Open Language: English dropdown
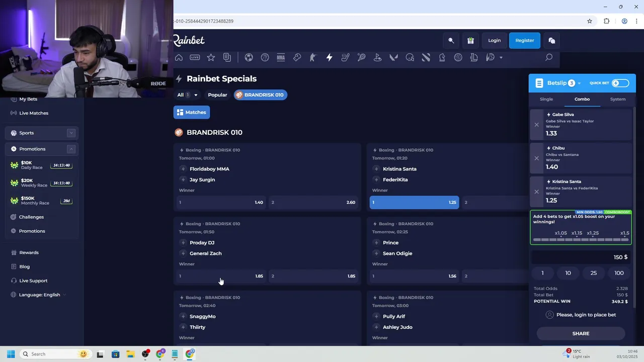Screen dimensions: 644x362 click(x=39, y=295)
